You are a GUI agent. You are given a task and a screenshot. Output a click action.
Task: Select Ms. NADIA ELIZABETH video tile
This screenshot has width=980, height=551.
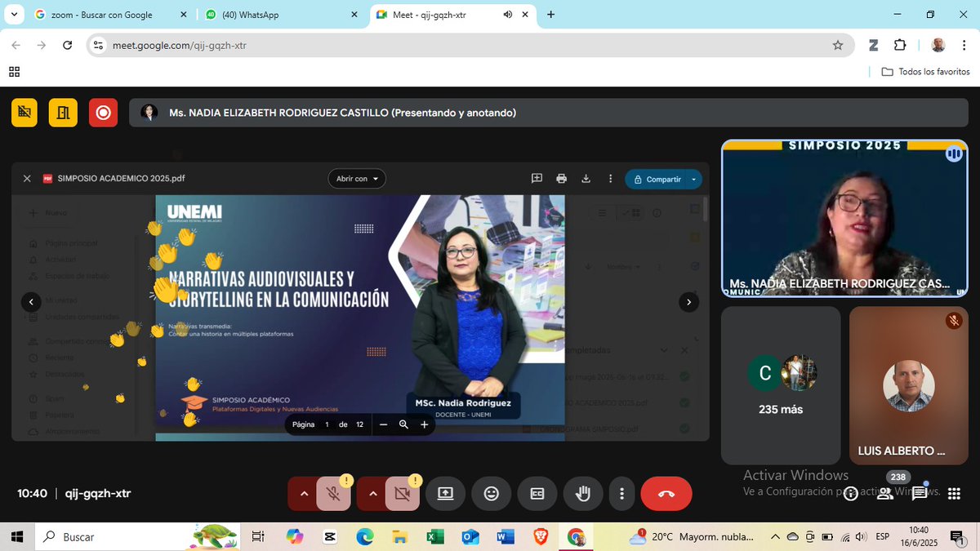pyautogui.click(x=844, y=219)
